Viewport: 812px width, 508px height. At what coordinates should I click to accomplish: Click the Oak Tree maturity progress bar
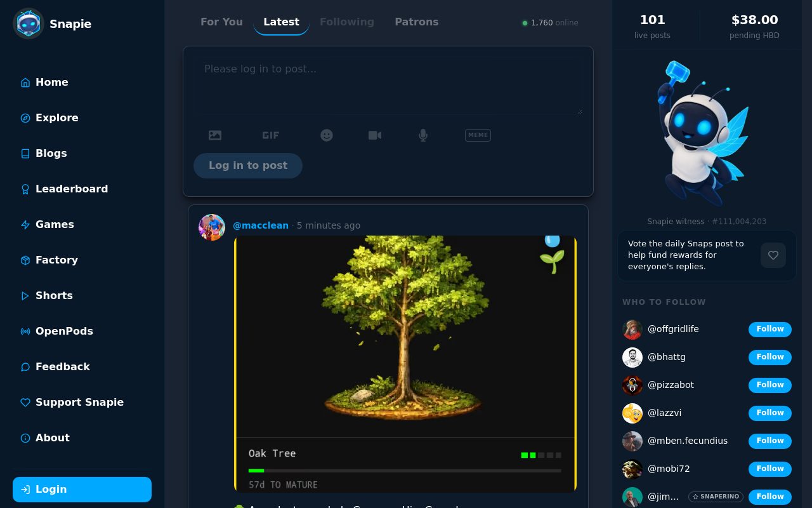click(405, 471)
